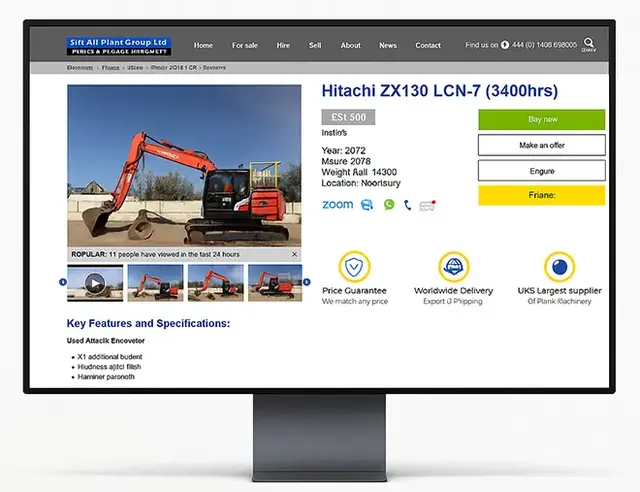Open the search icon in header
640x492 pixels.
coord(588,42)
